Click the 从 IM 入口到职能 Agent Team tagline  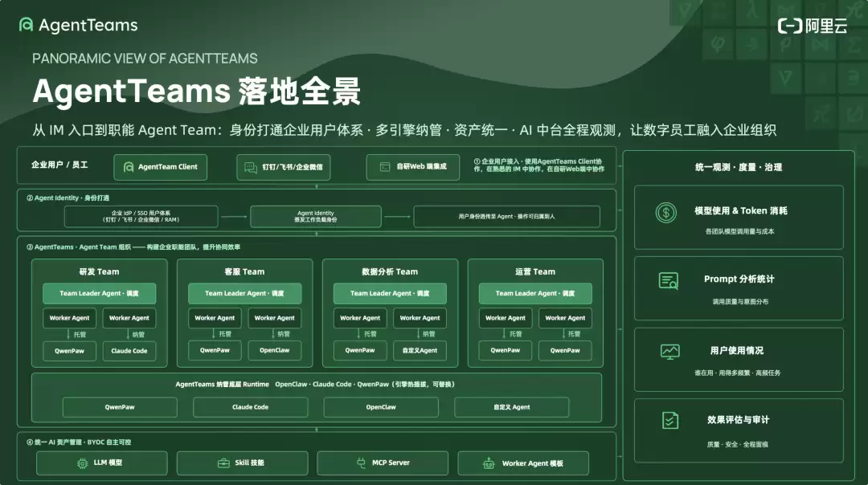coord(404,131)
